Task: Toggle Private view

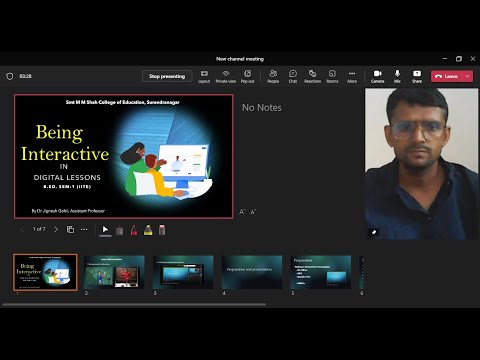Action: point(226,76)
